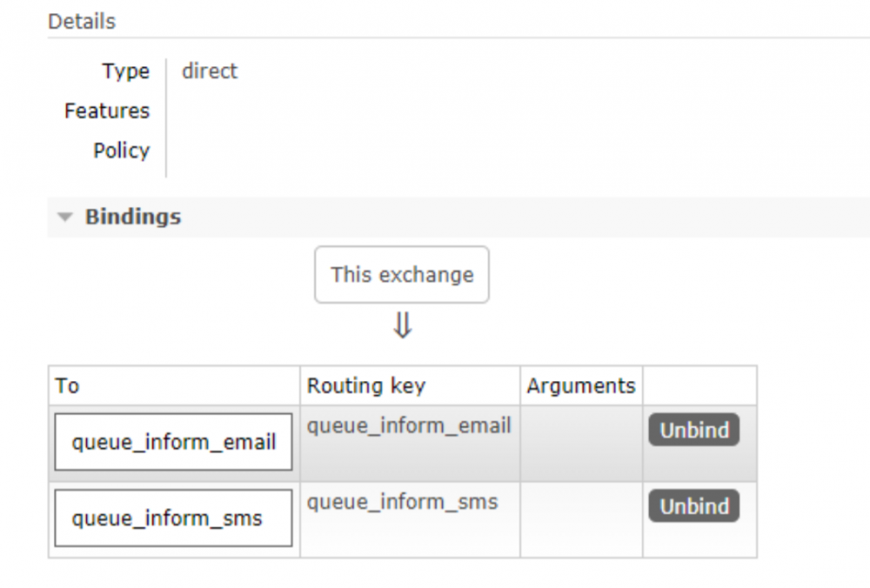Select the Arguments column header
This screenshot has height=588, width=870.
(x=579, y=385)
